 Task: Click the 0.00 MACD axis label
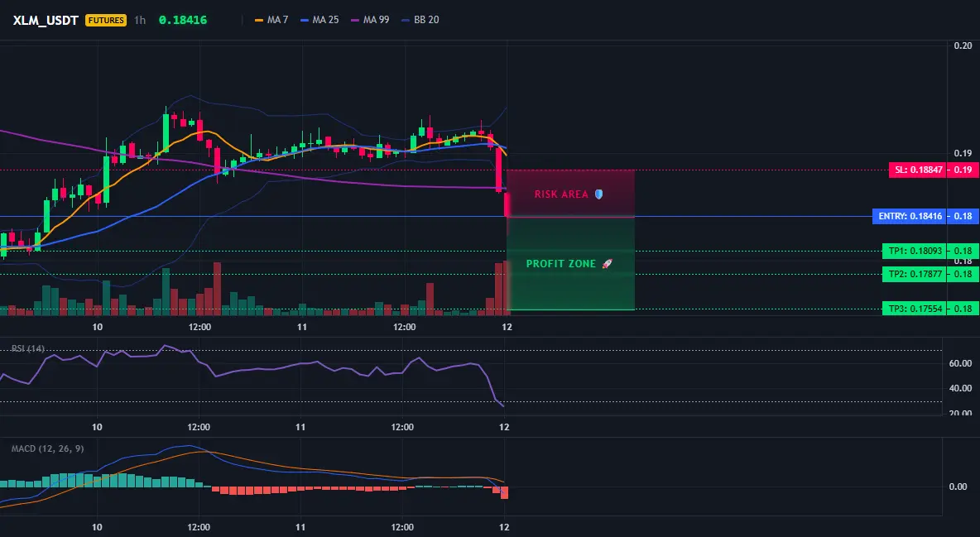pyautogui.click(x=958, y=487)
